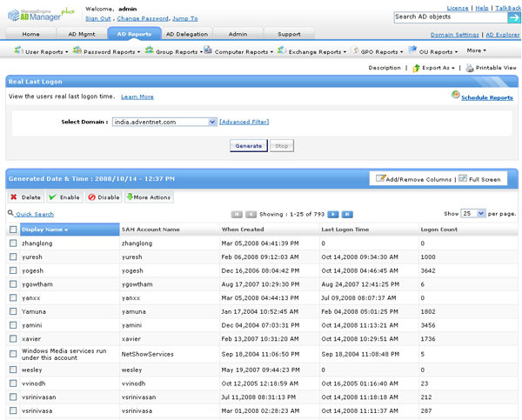The width and height of the screenshot is (522, 420).
Task: Click the Disable prohibition icon
Action: tap(92, 197)
